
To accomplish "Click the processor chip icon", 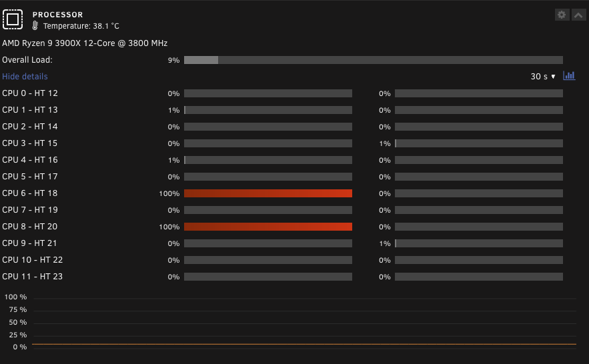I will click(x=13, y=19).
